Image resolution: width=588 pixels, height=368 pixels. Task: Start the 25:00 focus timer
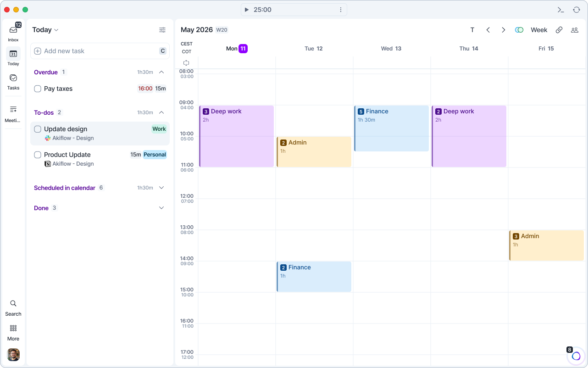246,10
